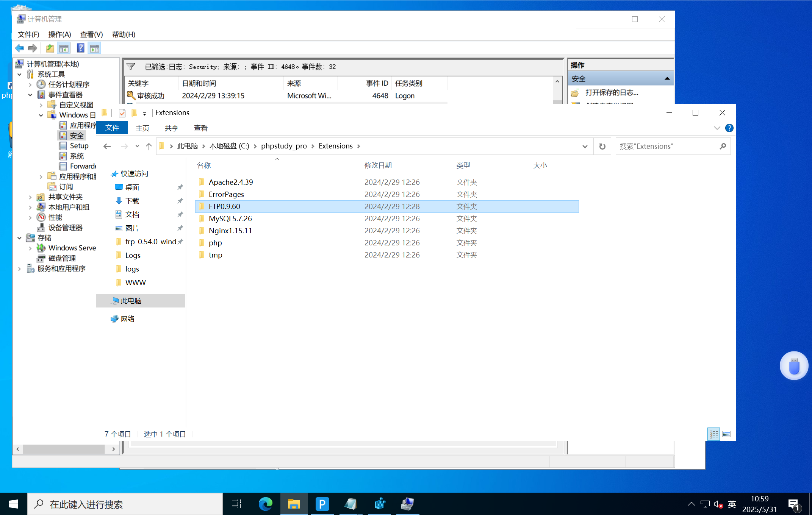Open the 操作(A) menu
The height and width of the screenshot is (515, 812).
pyautogui.click(x=59, y=34)
